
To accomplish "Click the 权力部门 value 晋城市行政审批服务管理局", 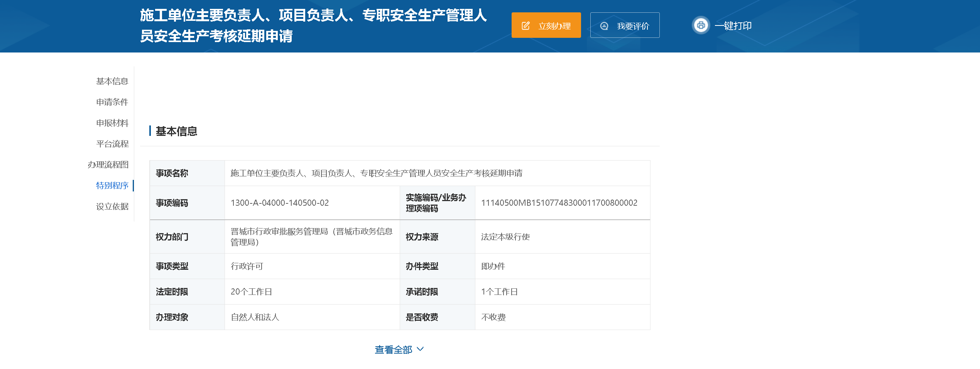I will (311, 237).
